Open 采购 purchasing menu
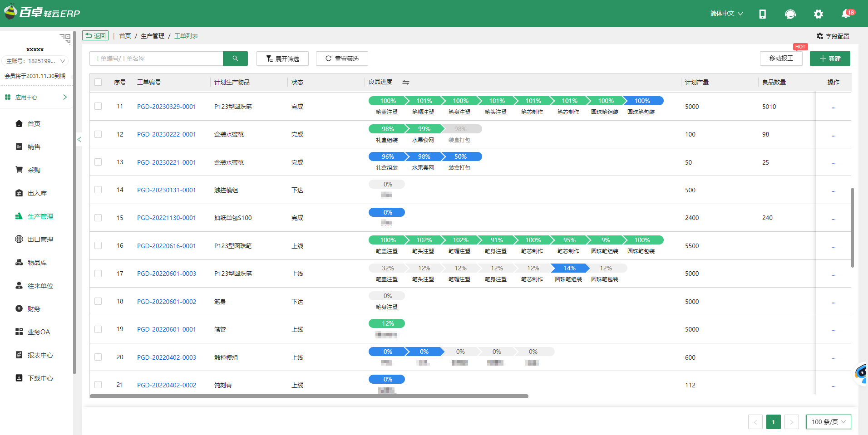 point(34,170)
